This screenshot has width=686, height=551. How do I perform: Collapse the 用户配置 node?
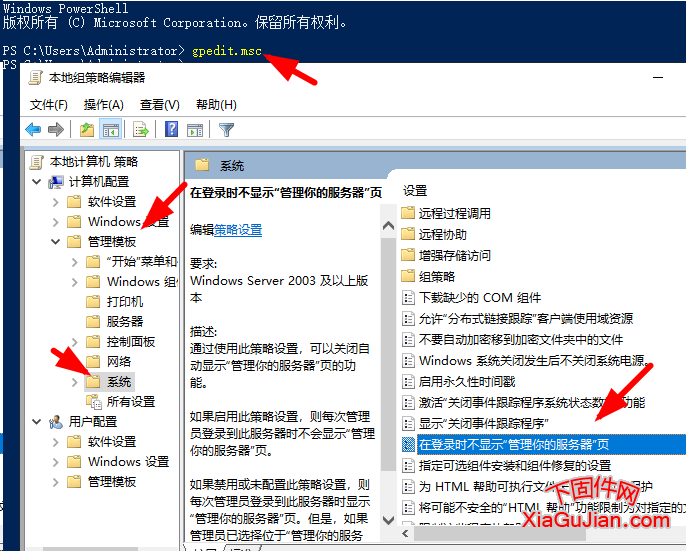point(37,421)
